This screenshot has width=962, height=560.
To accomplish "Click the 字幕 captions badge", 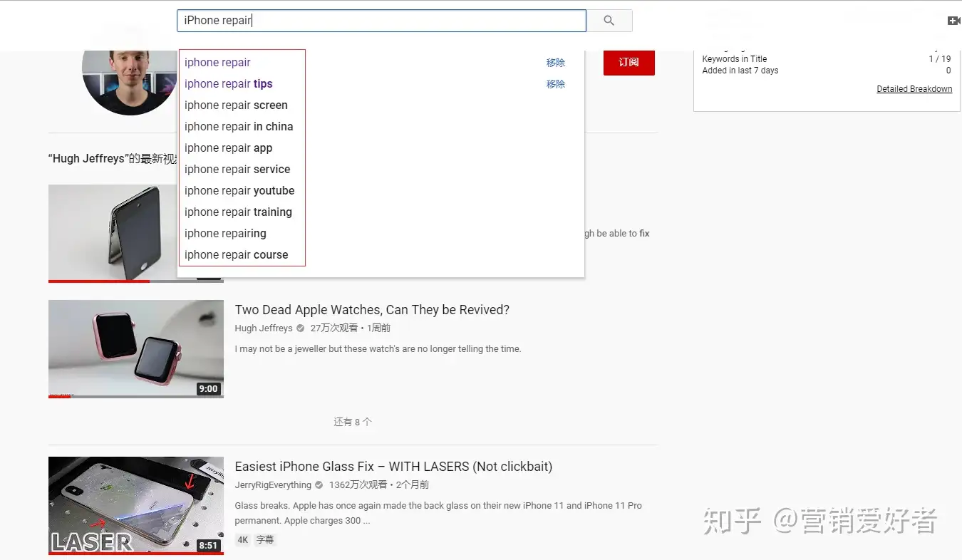I will click(x=265, y=540).
